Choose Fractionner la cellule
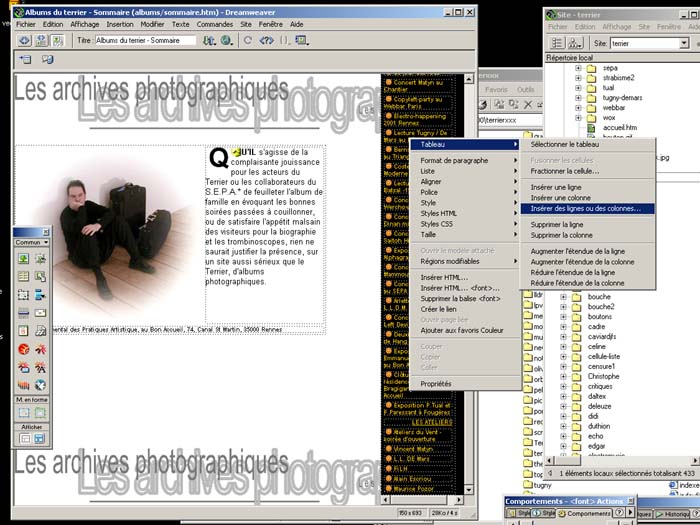The height and width of the screenshot is (525, 700). click(x=588, y=171)
